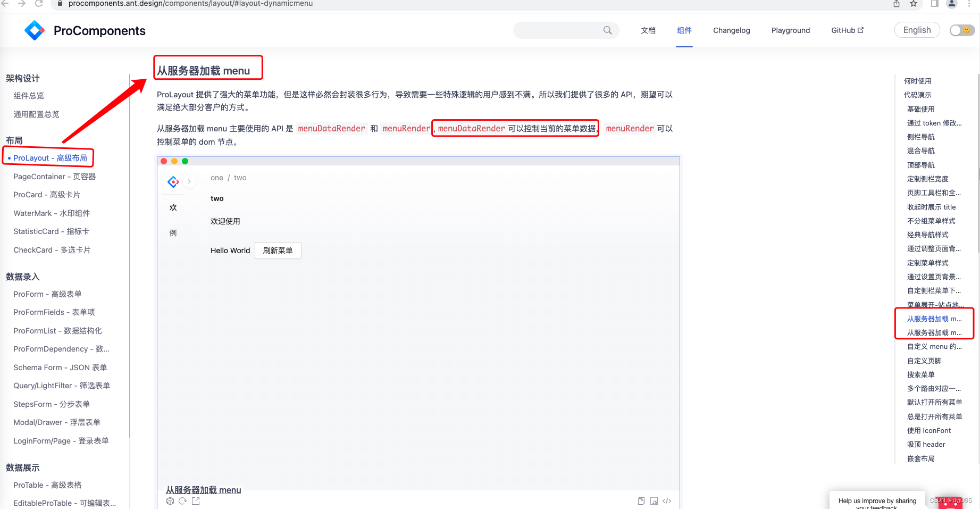Open Modal/Drawer - 浮层表单
Screen dimensions: 980x509
click(x=57, y=422)
